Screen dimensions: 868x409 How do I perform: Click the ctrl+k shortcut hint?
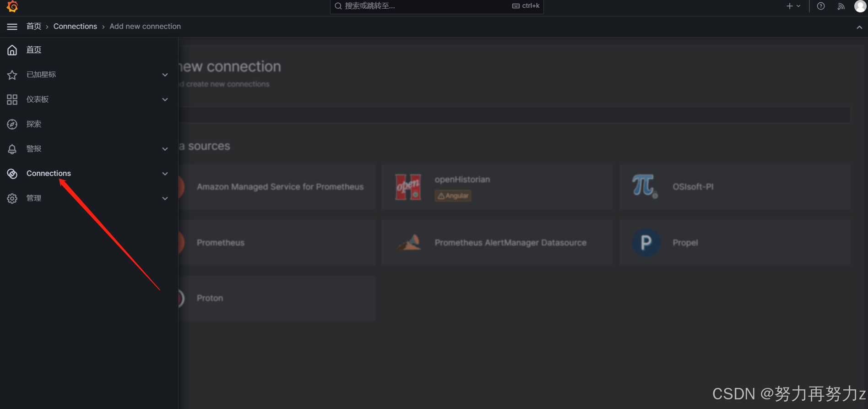point(526,6)
